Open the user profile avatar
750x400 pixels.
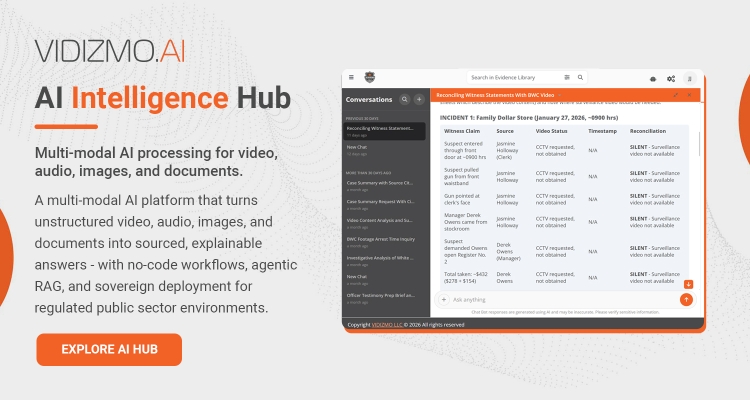click(x=690, y=78)
